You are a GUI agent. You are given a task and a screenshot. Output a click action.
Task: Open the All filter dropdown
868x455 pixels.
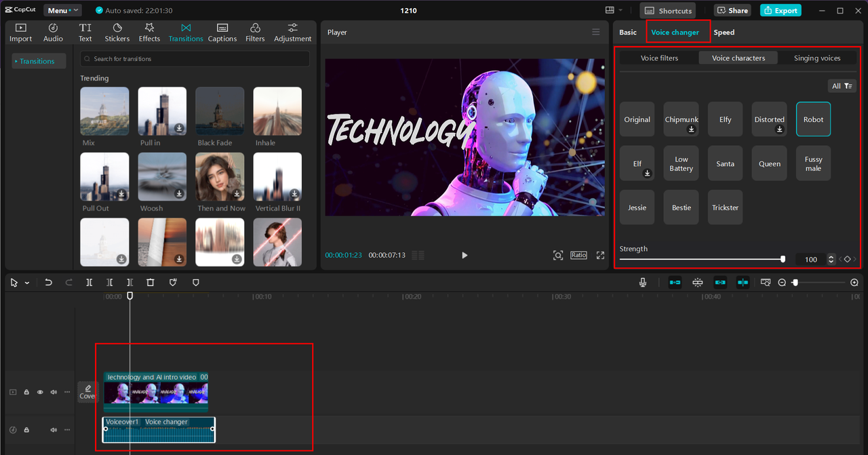[842, 86]
